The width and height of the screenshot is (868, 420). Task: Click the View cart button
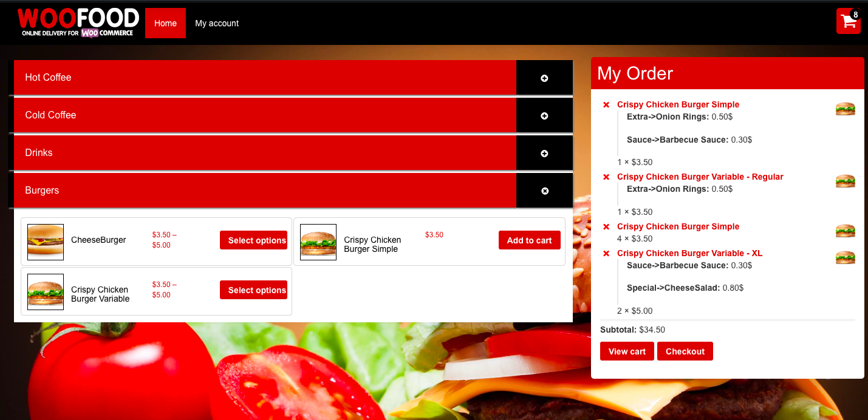[627, 351]
